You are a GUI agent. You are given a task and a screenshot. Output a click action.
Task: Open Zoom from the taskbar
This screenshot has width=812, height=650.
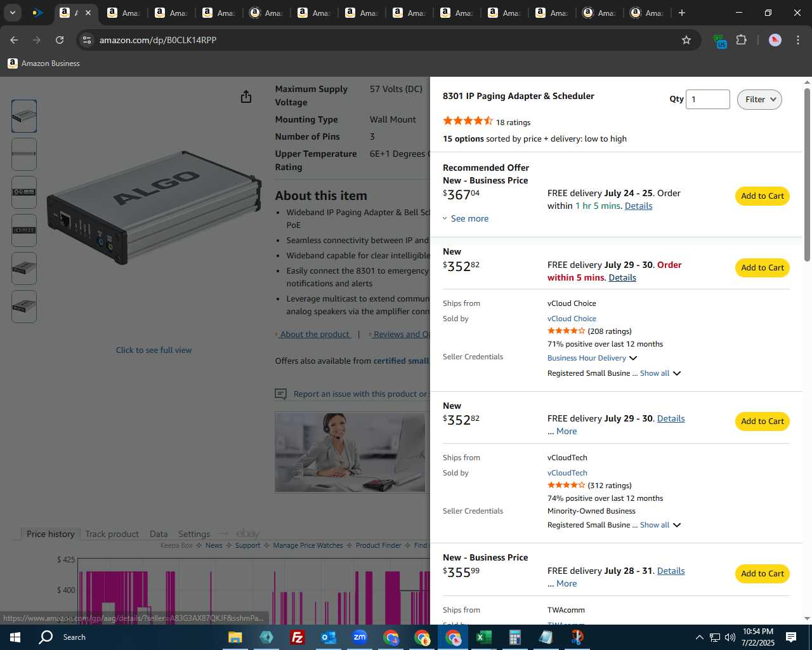click(x=360, y=637)
